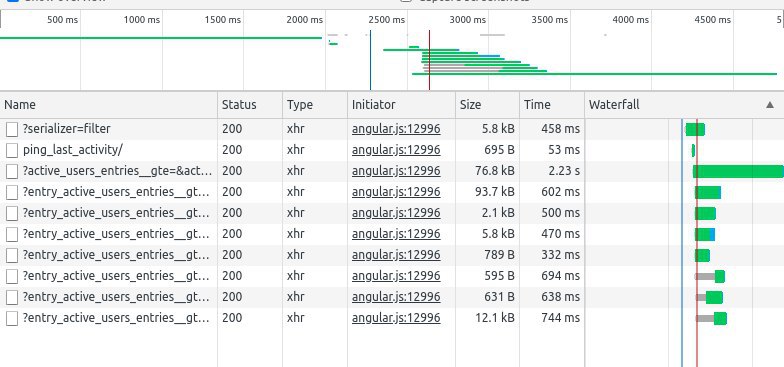Open angular.js:12996 initiator in the 470 ms row
Screen dimensions: 784x367
coord(396,234)
